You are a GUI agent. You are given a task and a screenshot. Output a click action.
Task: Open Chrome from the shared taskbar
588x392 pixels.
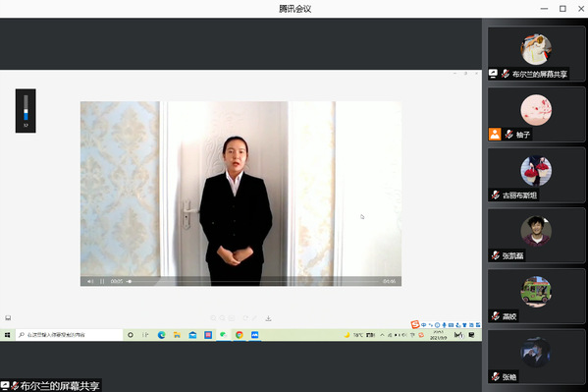240,335
